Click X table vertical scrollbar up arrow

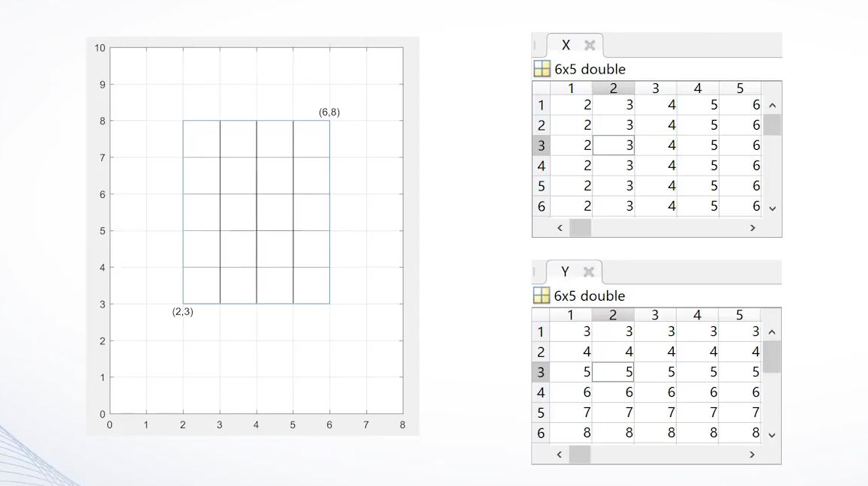pyautogui.click(x=772, y=105)
